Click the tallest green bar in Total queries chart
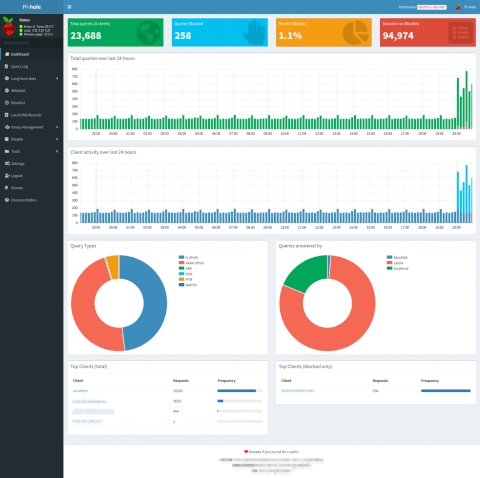Viewport: 480px width, 478px height. point(466,99)
